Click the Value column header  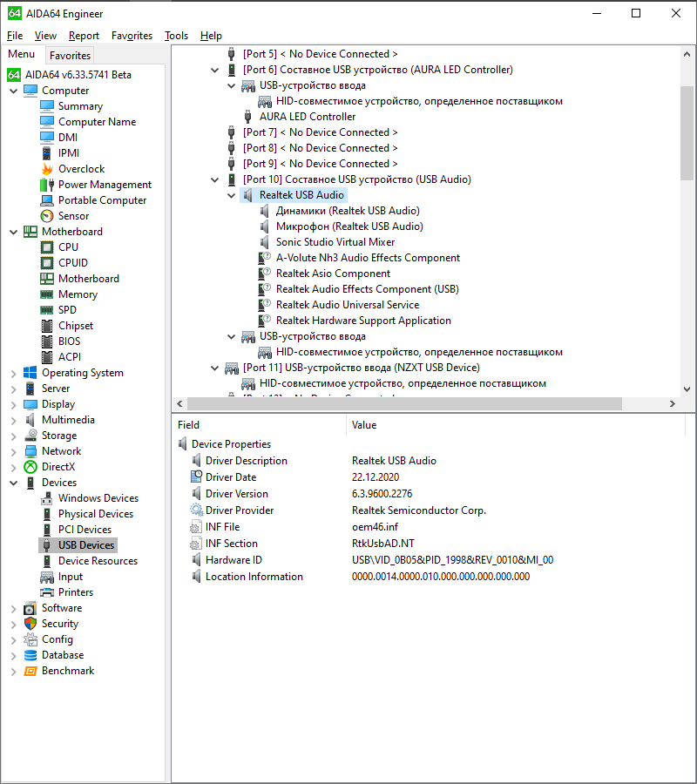coord(515,425)
